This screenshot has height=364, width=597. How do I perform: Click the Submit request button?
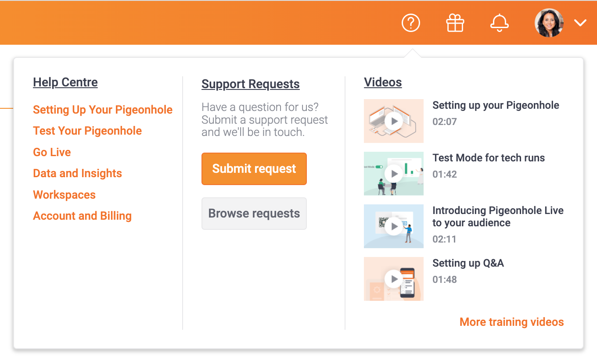[x=254, y=169]
